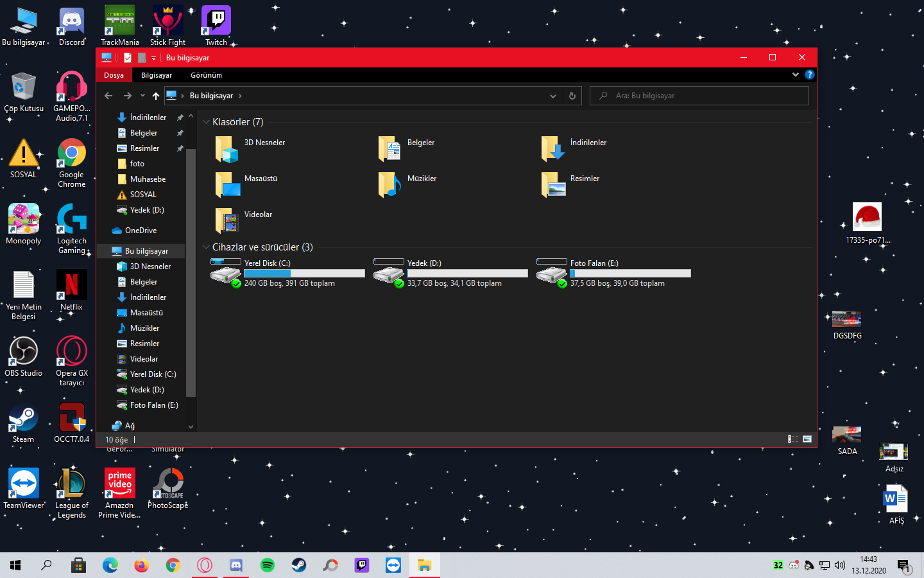Collapse the Cihazlar ve sürücüler (3) group
Image resolution: width=924 pixels, height=578 pixels.
click(x=206, y=247)
